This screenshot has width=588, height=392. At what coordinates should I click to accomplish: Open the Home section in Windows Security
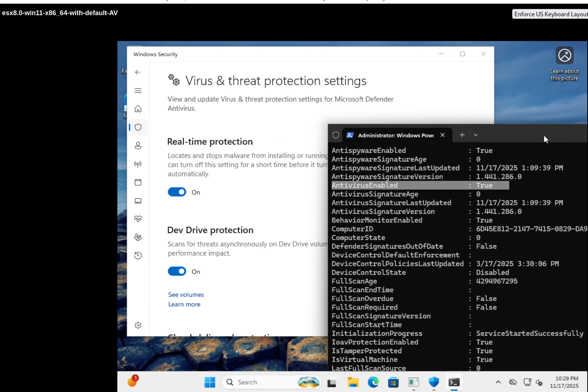[138, 109]
